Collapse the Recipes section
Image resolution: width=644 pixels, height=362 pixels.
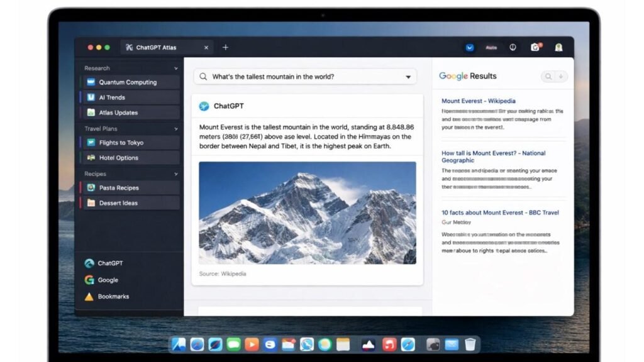(x=176, y=174)
